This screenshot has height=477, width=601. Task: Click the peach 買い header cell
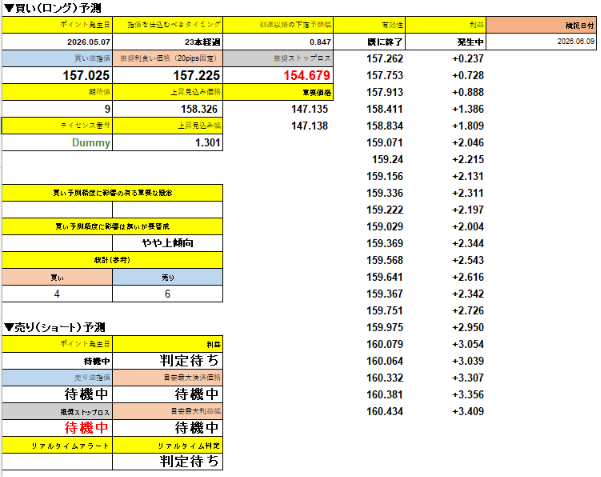pyautogui.click(x=57, y=277)
